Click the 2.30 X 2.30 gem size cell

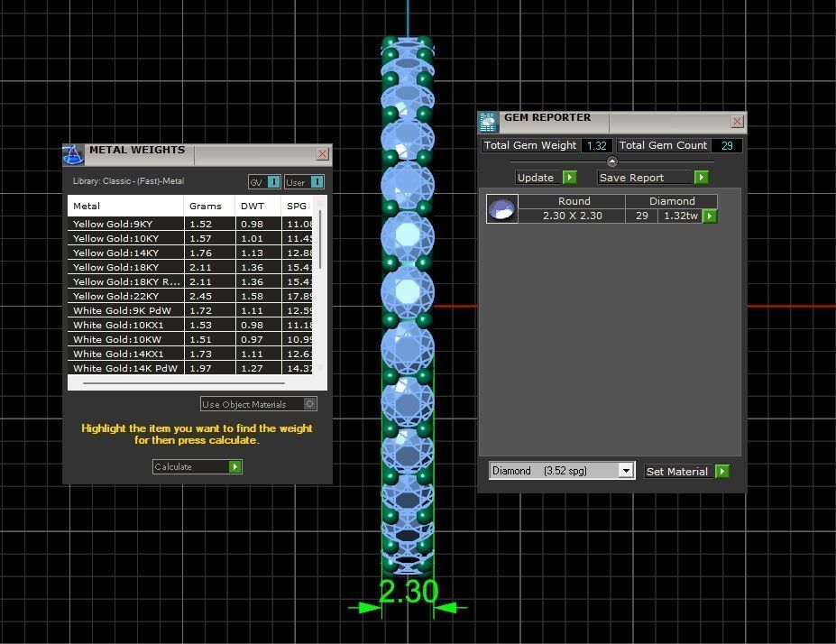click(x=572, y=216)
